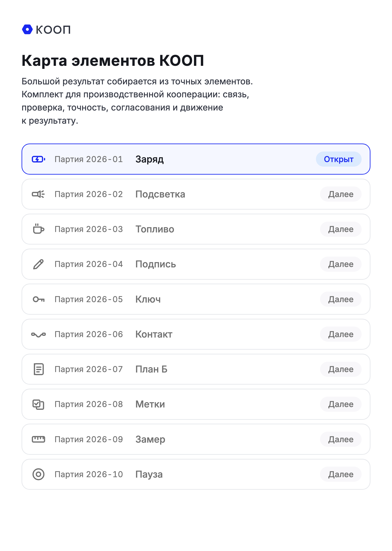Open Далее for План Б
Image resolution: width=392 pixels, height=551 pixels.
tap(340, 369)
